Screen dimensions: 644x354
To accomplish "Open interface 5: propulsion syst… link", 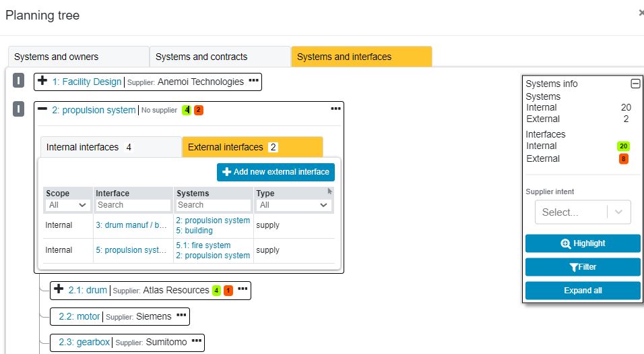I will pos(131,250).
